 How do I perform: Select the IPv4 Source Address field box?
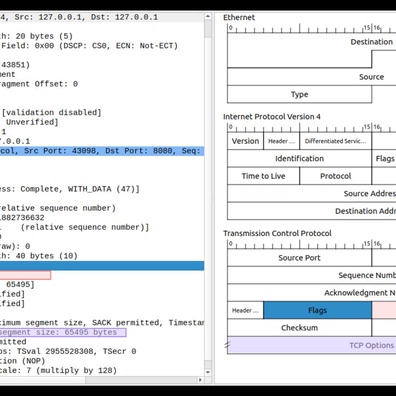[x=312, y=193]
